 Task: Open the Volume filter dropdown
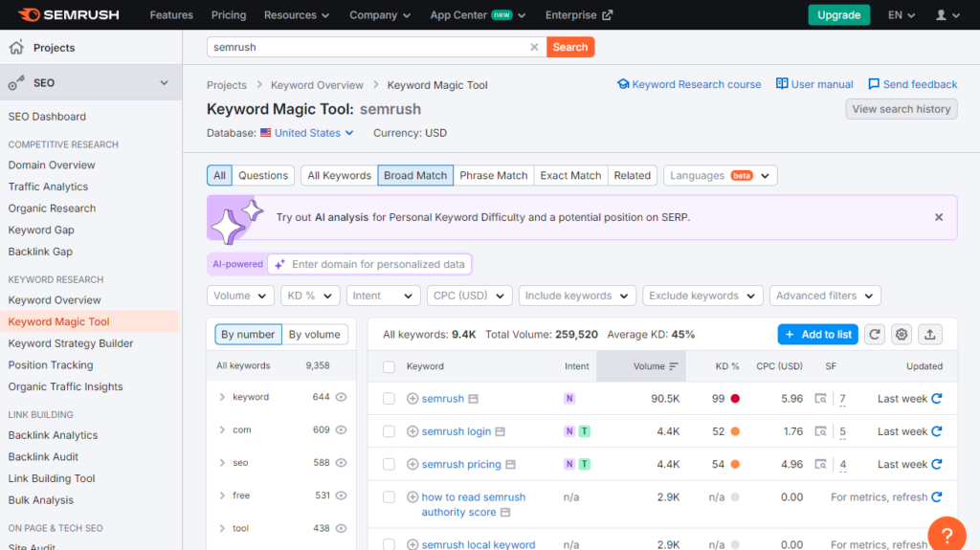point(240,296)
